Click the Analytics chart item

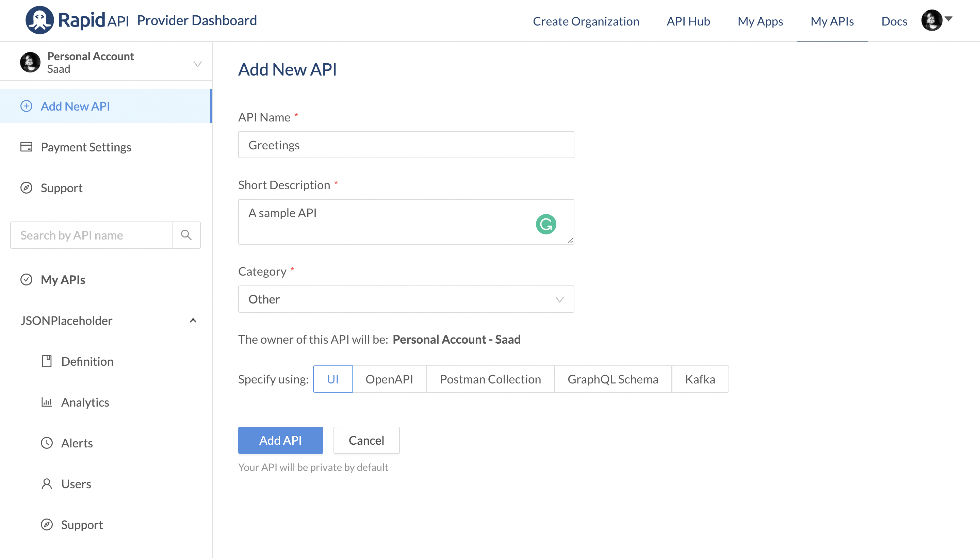tap(85, 402)
